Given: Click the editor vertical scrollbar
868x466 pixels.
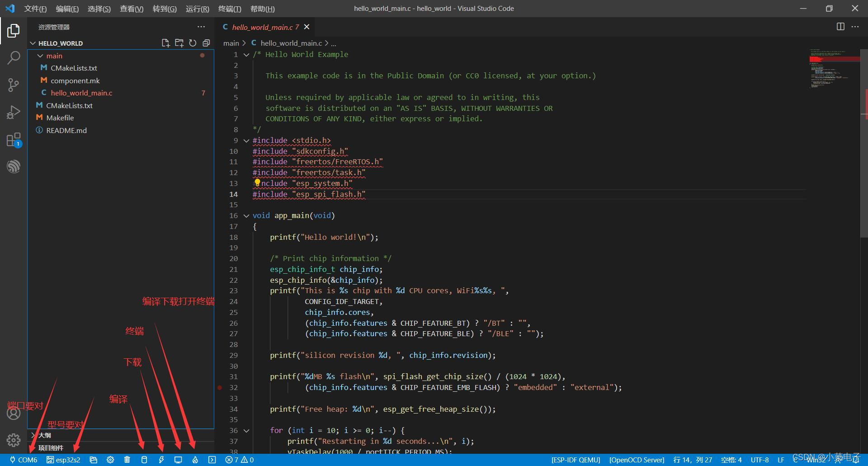Looking at the screenshot, I should (863, 143).
